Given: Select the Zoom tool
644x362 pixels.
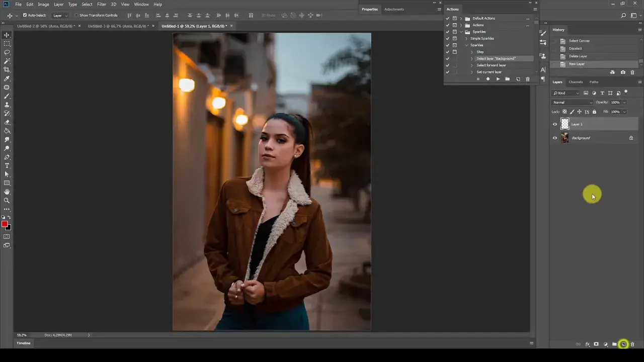Looking at the screenshot, I should [7, 200].
